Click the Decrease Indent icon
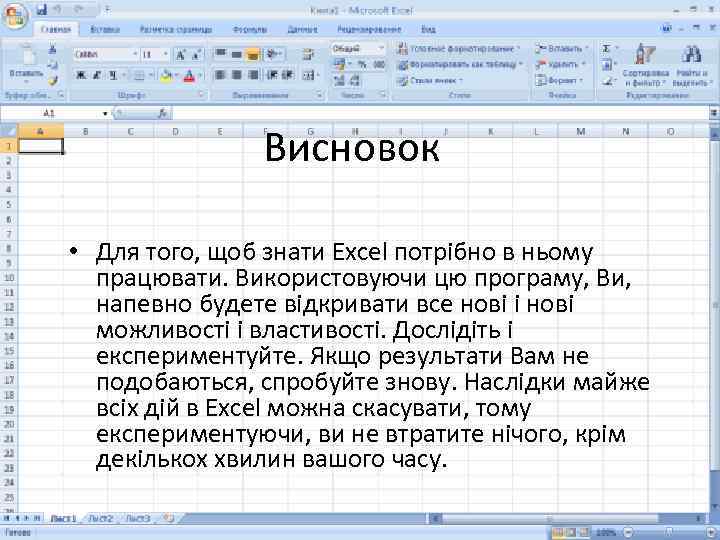 pyautogui.click(x=272, y=74)
